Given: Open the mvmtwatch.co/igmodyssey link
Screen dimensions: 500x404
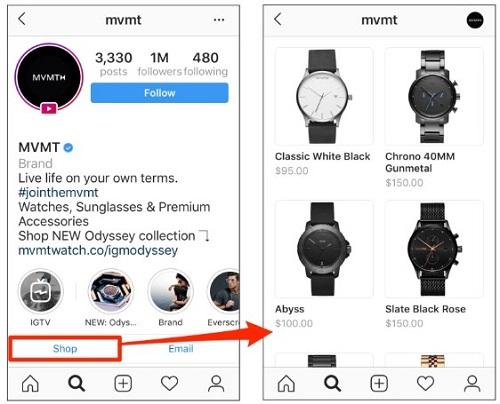Looking at the screenshot, I should (x=98, y=250).
